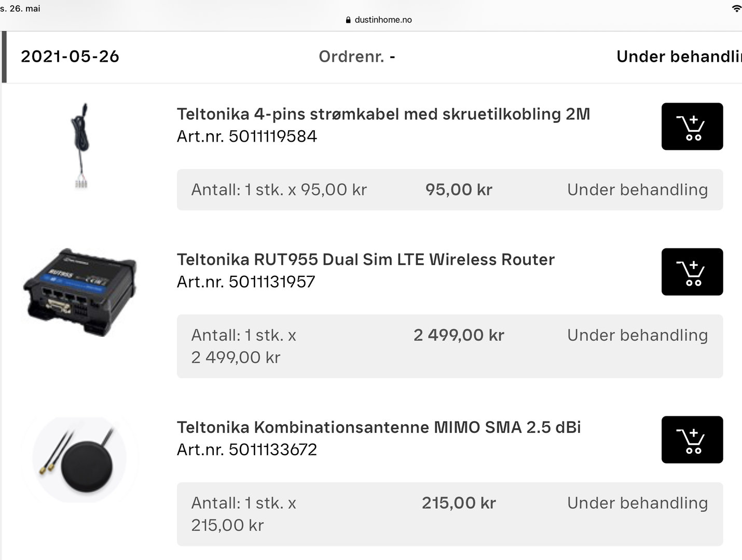Add RUT955 Dual Sim router to cart
742x560 pixels.
click(692, 272)
